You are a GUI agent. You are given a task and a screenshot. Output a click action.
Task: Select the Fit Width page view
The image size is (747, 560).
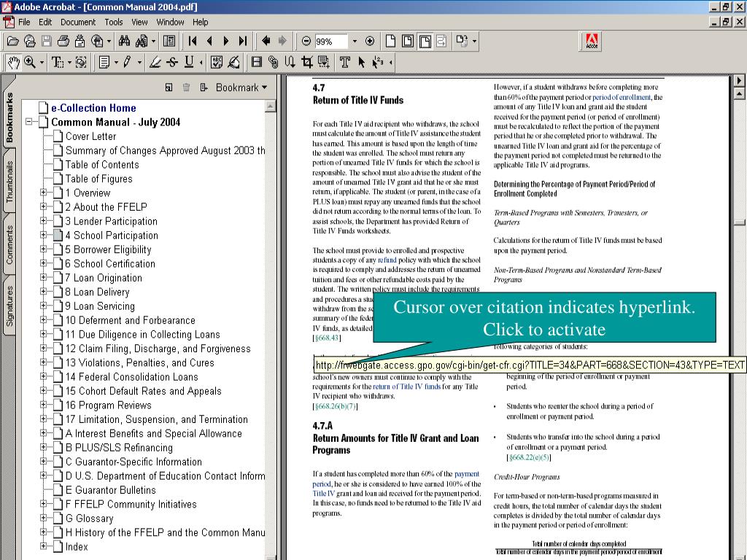[425, 42]
